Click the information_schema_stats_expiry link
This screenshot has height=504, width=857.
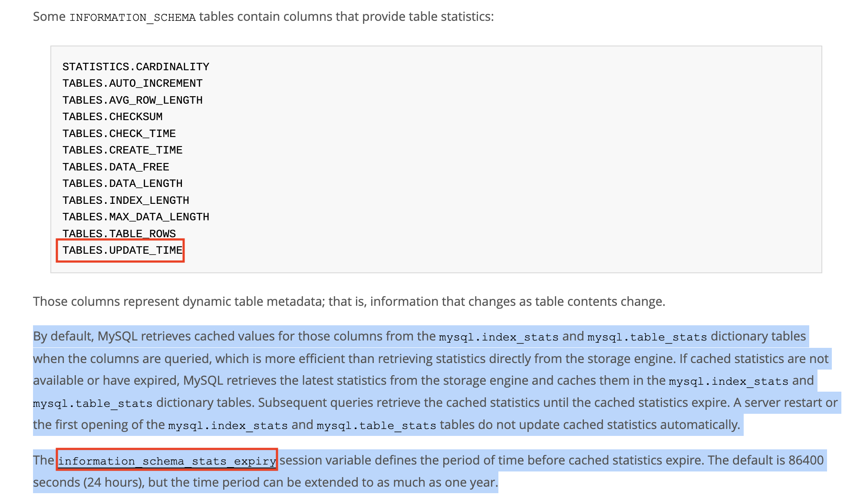coord(167,461)
